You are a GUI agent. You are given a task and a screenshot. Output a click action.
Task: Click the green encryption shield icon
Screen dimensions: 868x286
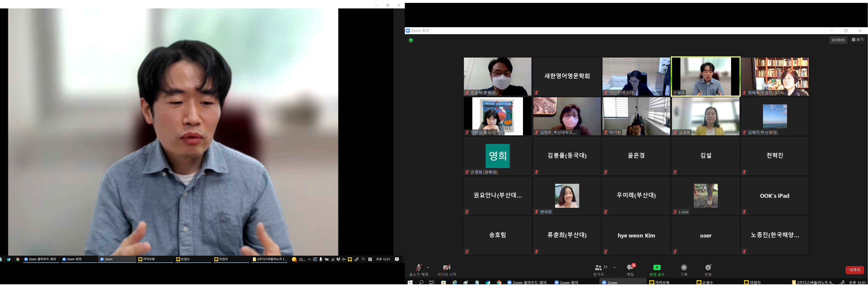point(411,40)
